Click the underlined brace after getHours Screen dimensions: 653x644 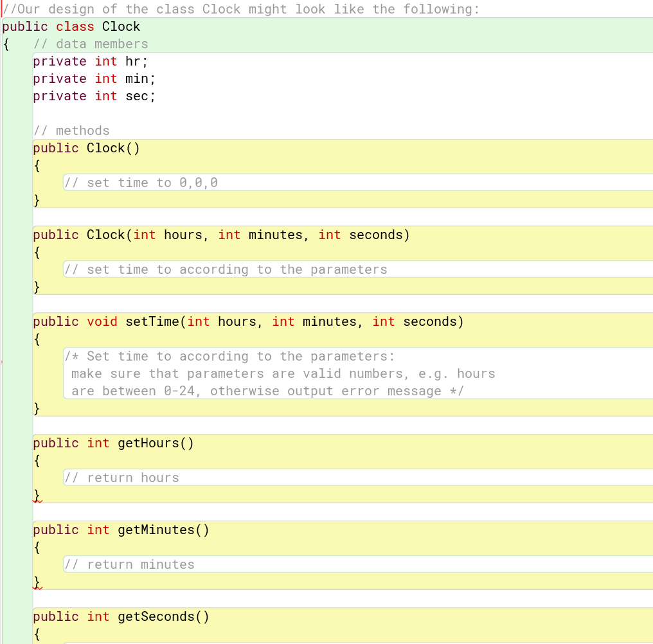(x=36, y=494)
